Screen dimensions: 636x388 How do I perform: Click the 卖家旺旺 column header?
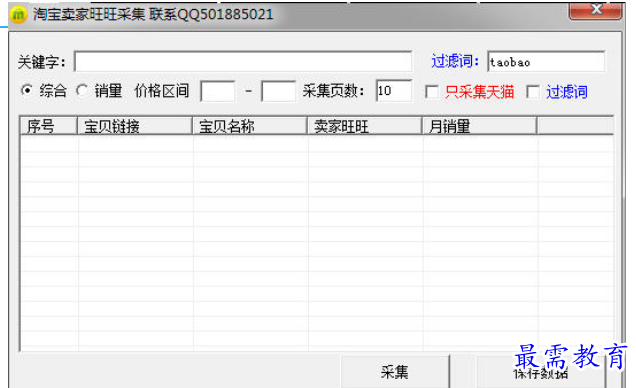point(365,126)
